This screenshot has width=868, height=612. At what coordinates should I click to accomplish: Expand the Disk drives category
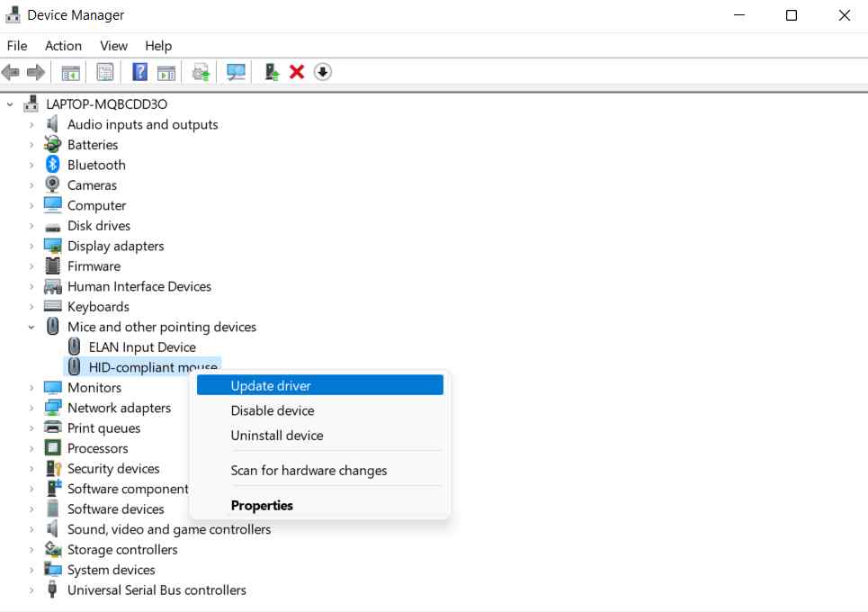coord(31,226)
